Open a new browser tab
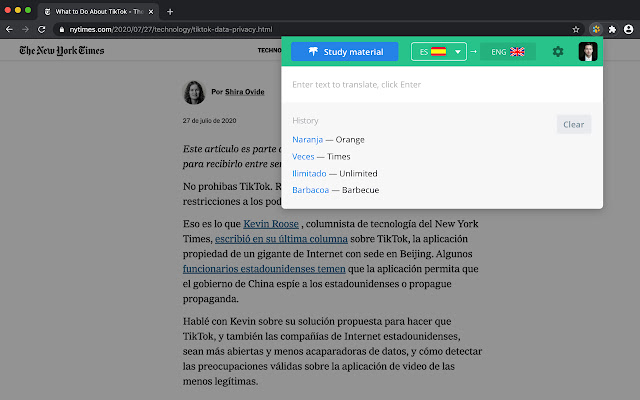 tap(170, 12)
